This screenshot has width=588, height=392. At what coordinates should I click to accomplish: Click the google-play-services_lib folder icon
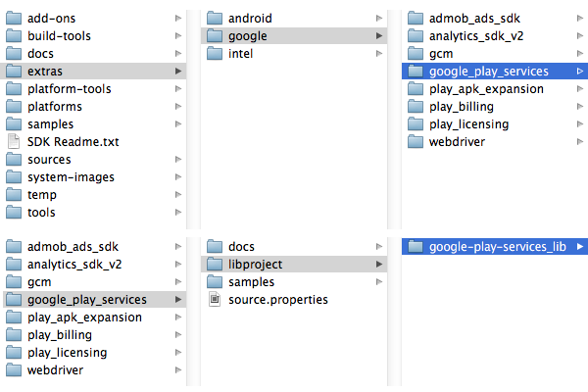[x=416, y=246]
